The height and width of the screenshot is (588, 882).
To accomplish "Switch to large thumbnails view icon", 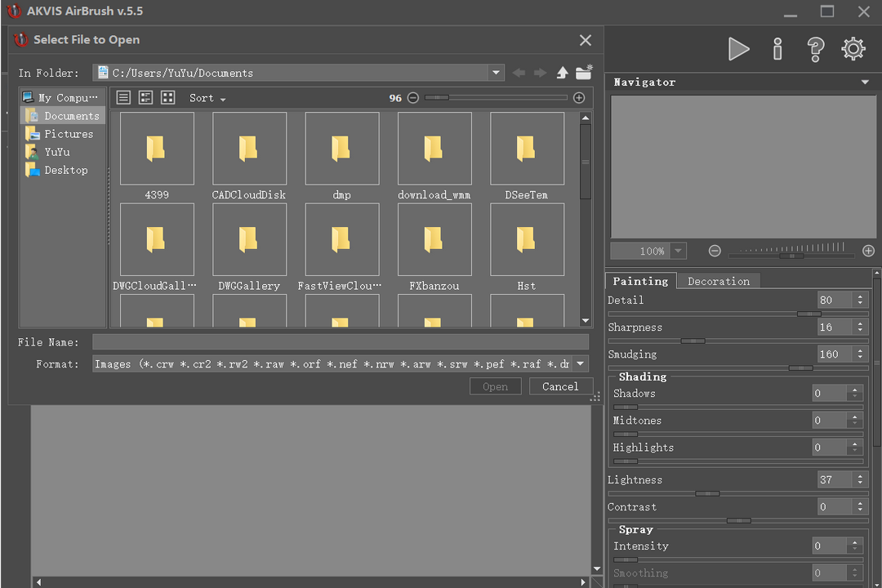I will click(x=168, y=98).
